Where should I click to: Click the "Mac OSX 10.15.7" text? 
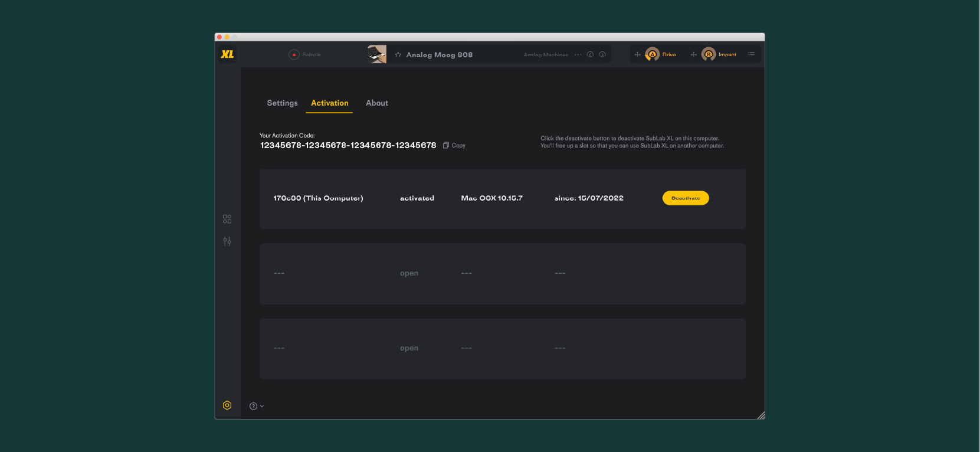point(492,198)
